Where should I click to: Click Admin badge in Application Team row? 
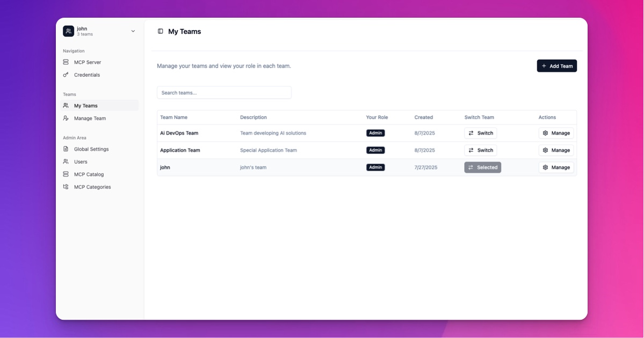pyautogui.click(x=375, y=150)
